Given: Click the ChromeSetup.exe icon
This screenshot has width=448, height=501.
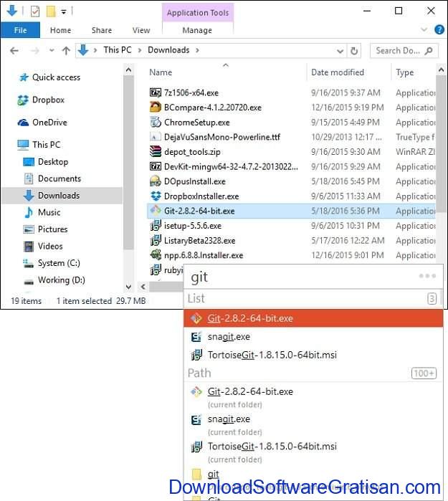Looking at the screenshot, I should coord(156,122).
